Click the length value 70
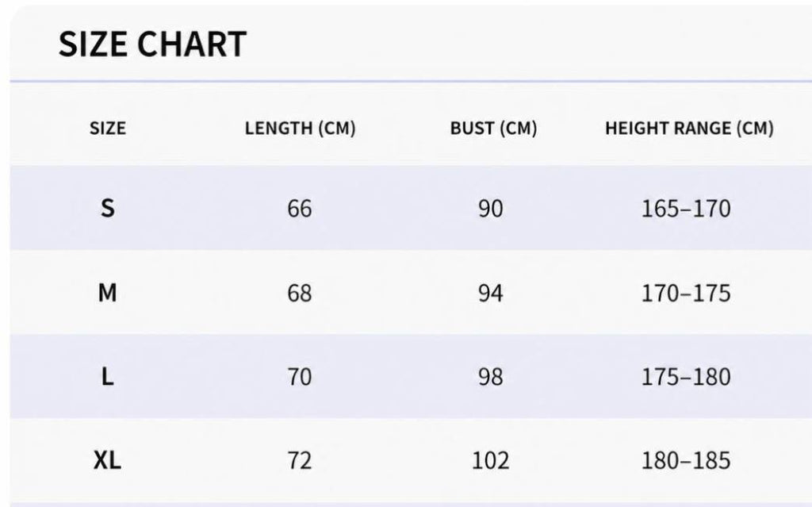Image resolution: width=812 pixels, height=507 pixels. point(300,377)
